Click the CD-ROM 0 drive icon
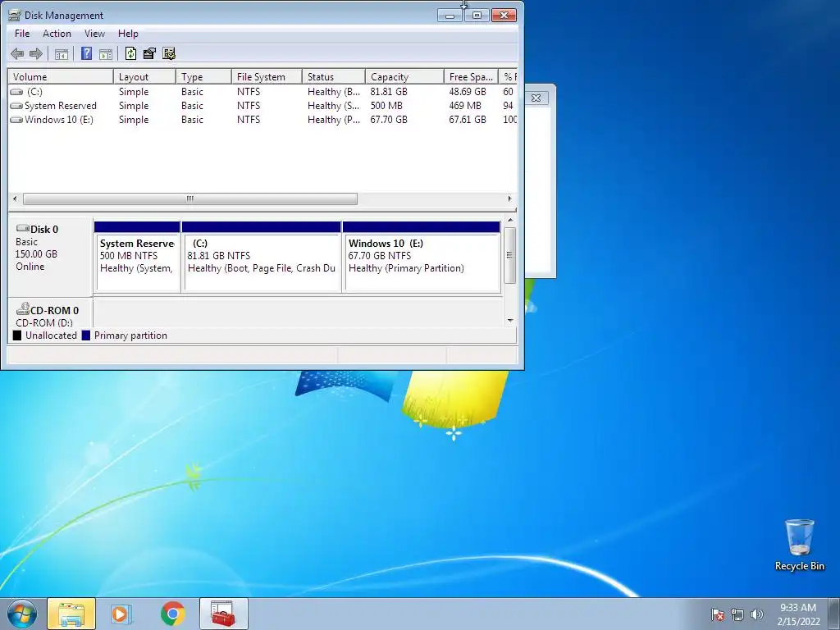 tap(22, 309)
